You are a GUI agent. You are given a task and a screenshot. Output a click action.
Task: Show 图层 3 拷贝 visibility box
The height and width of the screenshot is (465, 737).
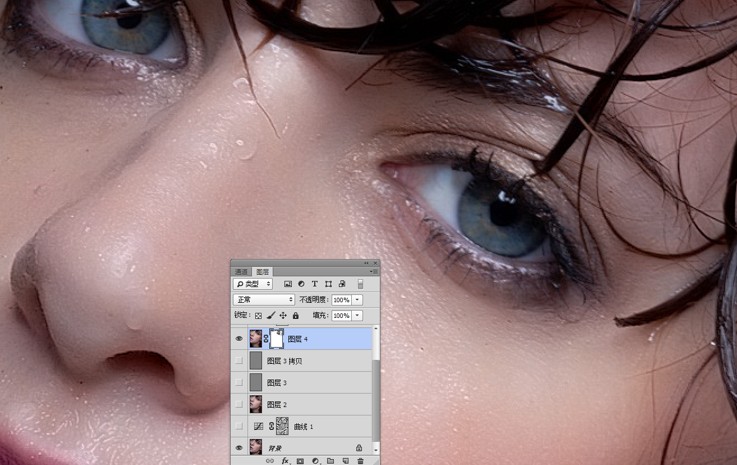coord(239,361)
